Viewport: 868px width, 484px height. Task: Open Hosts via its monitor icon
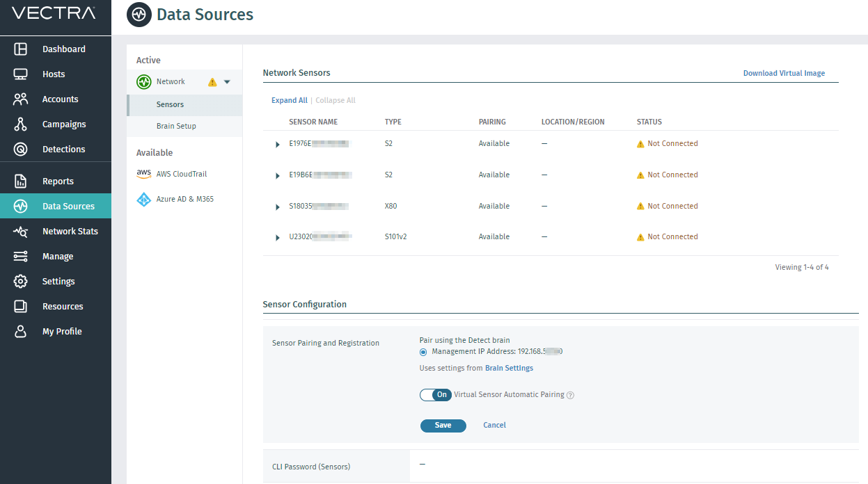21,74
